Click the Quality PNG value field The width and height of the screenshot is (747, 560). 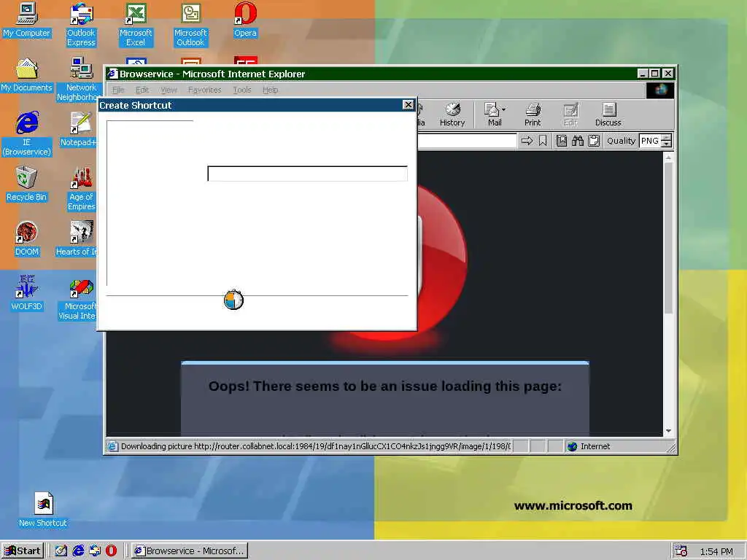pyautogui.click(x=650, y=141)
